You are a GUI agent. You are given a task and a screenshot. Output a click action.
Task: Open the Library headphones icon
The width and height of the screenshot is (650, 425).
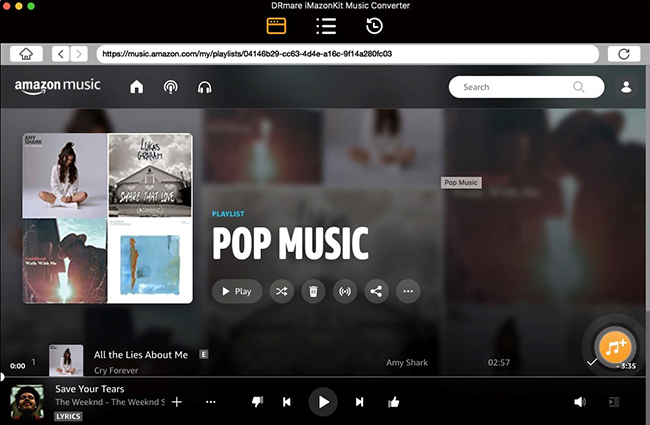(x=204, y=87)
